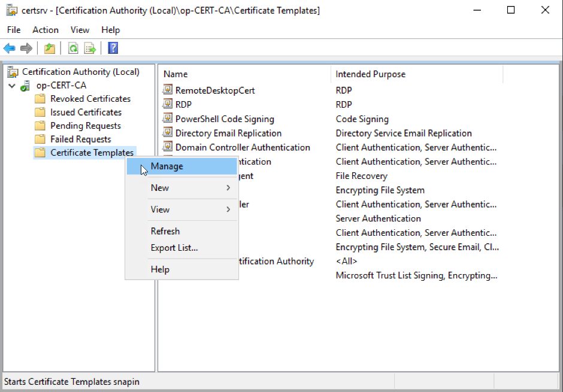Image resolution: width=563 pixels, height=392 pixels.
Task: Click the Forward arrow toolbar icon
Action: 26,48
